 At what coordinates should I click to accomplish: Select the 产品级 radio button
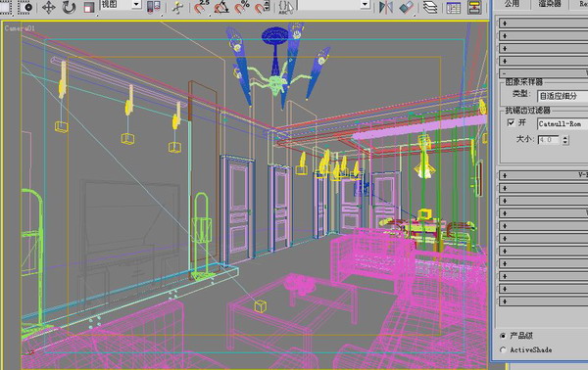[x=503, y=336]
